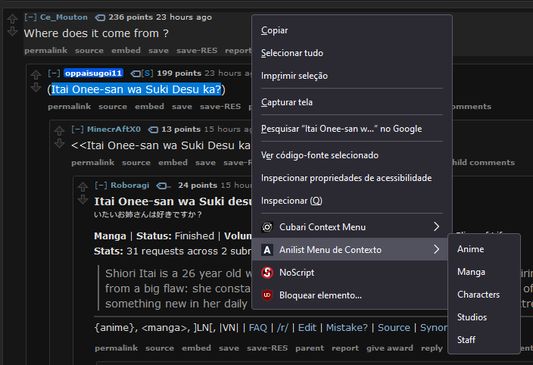This screenshot has width=533, height=365.
Task: Click the uBlock Bloquear elemento icon
Action: click(267, 295)
